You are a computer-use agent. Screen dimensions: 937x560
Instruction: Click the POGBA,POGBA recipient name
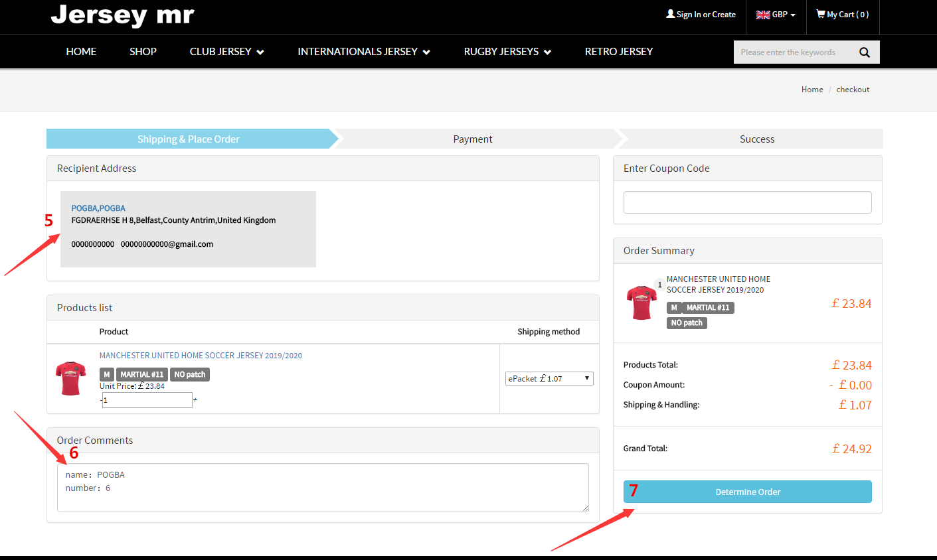(x=98, y=208)
